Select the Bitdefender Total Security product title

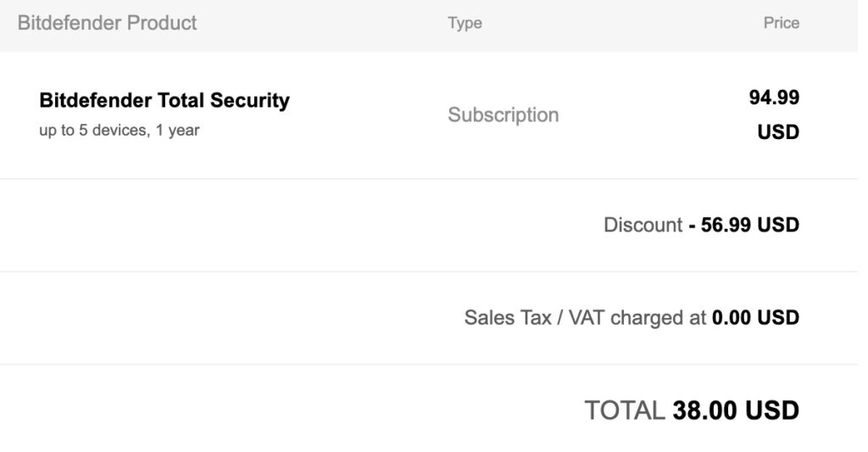click(x=164, y=100)
